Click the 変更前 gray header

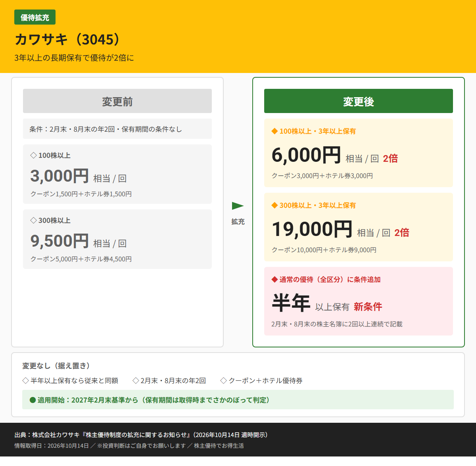[x=117, y=101]
